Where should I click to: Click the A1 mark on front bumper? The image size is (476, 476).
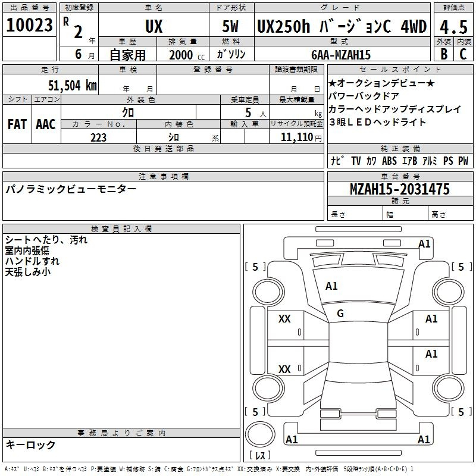coord(424,244)
